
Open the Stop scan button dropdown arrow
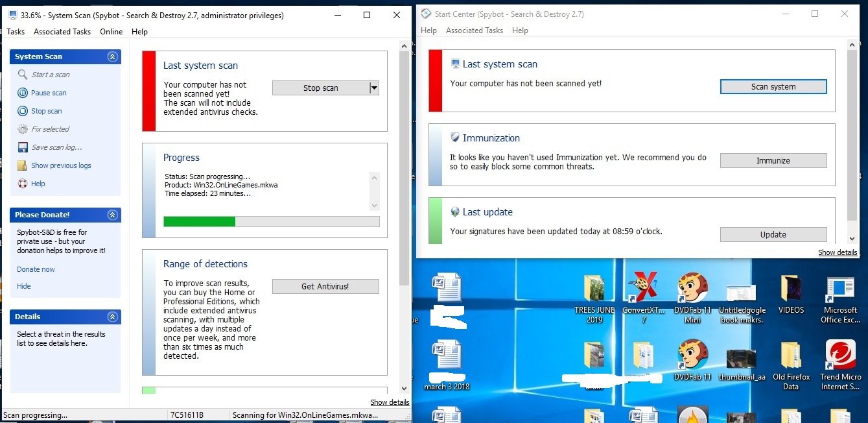coord(374,88)
